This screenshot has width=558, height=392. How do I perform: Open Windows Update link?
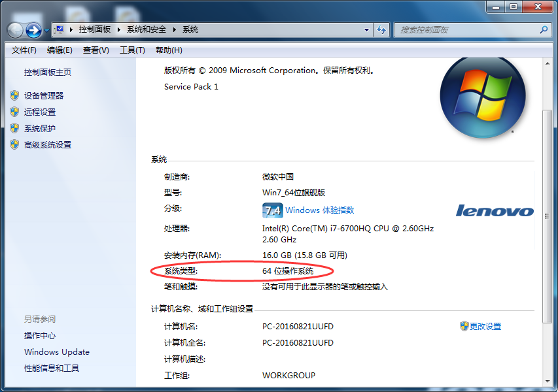[x=57, y=352]
